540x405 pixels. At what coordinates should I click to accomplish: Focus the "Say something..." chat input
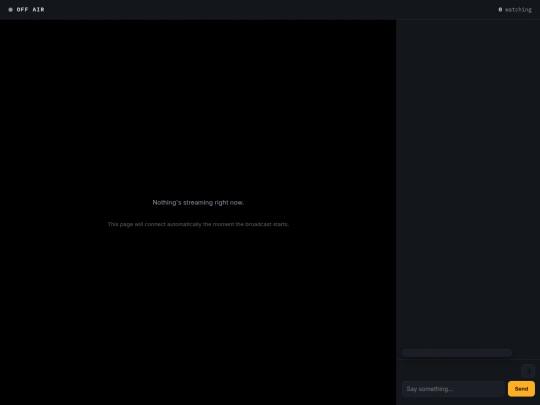pyautogui.click(x=453, y=388)
